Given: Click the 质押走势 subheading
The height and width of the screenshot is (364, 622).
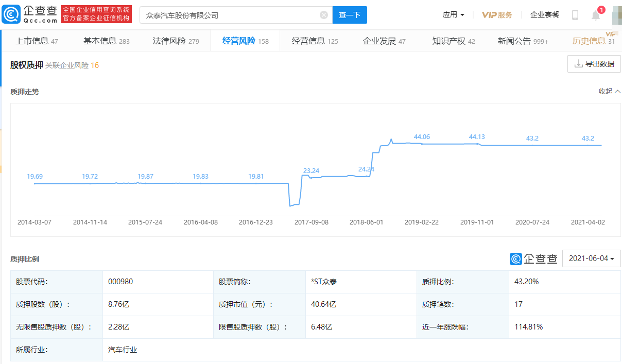Looking at the screenshot, I should coord(25,92).
